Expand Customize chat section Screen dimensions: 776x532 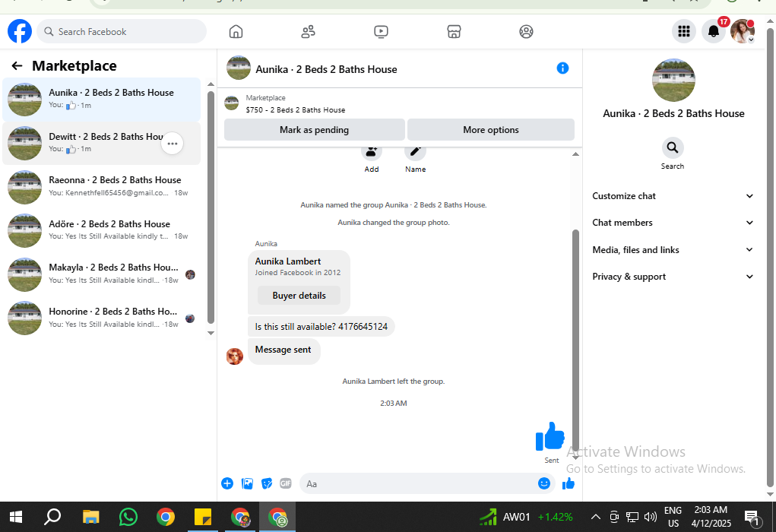tap(673, 196)
